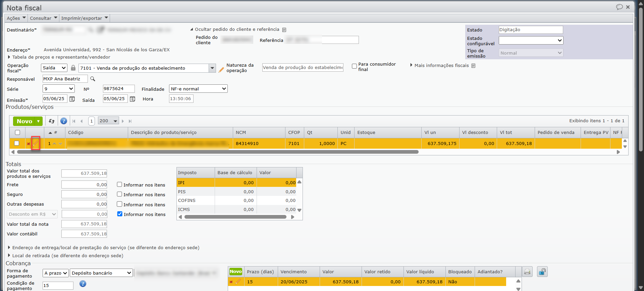644x291 pixels.
Task: Expand Local de retirada section
Action: [x=66, y=256]
